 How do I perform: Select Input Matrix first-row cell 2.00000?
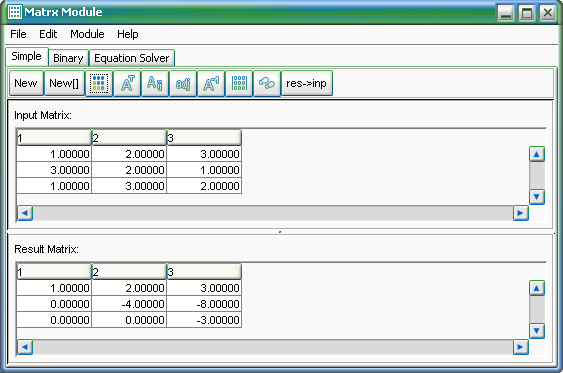pos(129,154)
